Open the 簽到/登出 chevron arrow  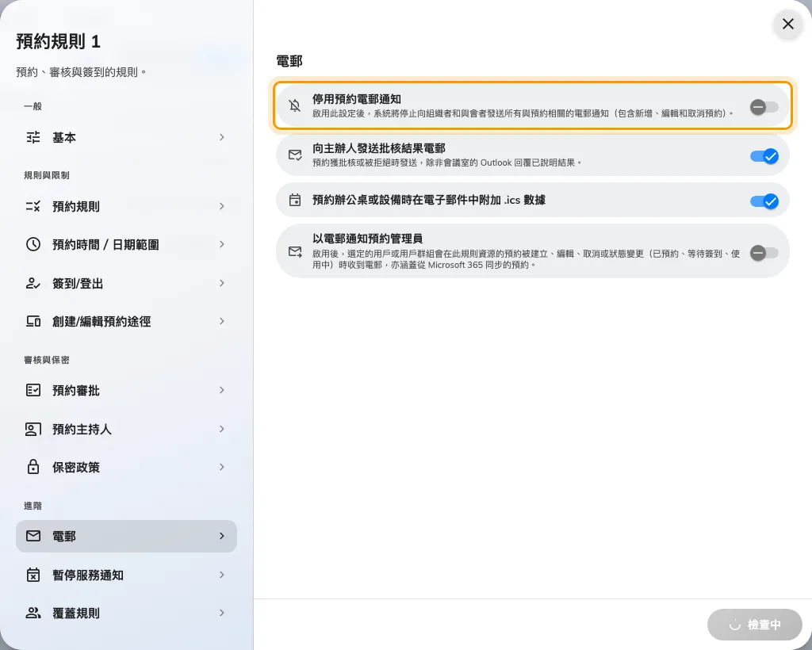pyautogui.click(x=222, y=282)
